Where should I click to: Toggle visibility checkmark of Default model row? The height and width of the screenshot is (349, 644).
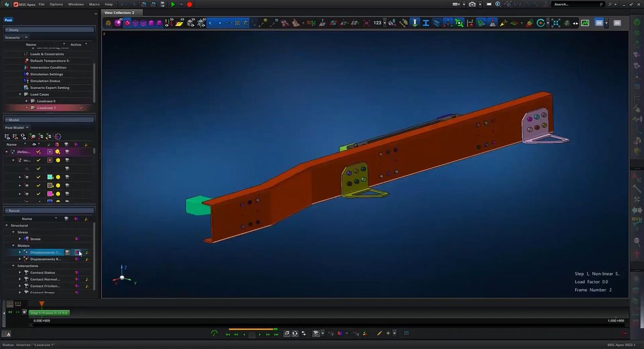click(x=38, y=152)
